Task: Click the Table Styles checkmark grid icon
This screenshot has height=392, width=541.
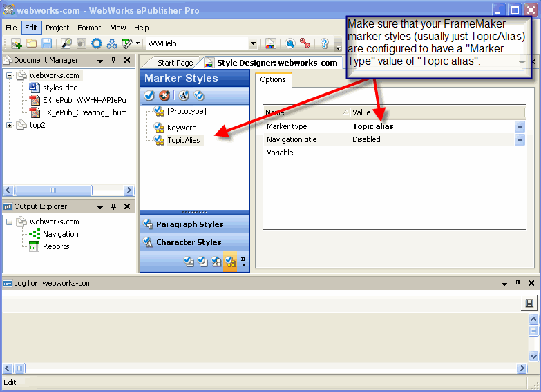Action: coord(189,262)
